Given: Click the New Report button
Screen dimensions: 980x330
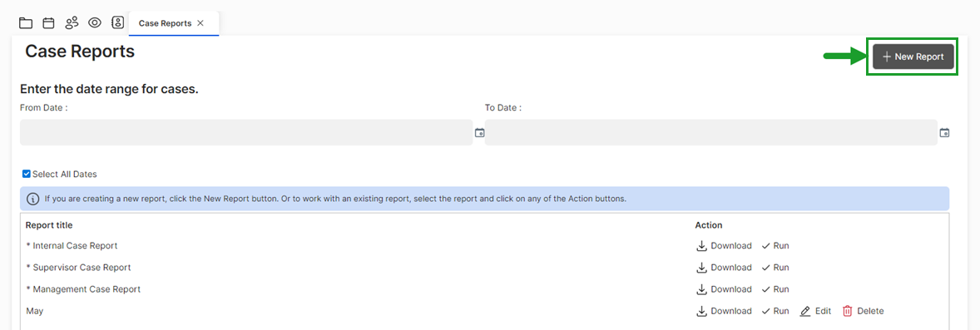Looking at the screenshot, I should 913,57.
